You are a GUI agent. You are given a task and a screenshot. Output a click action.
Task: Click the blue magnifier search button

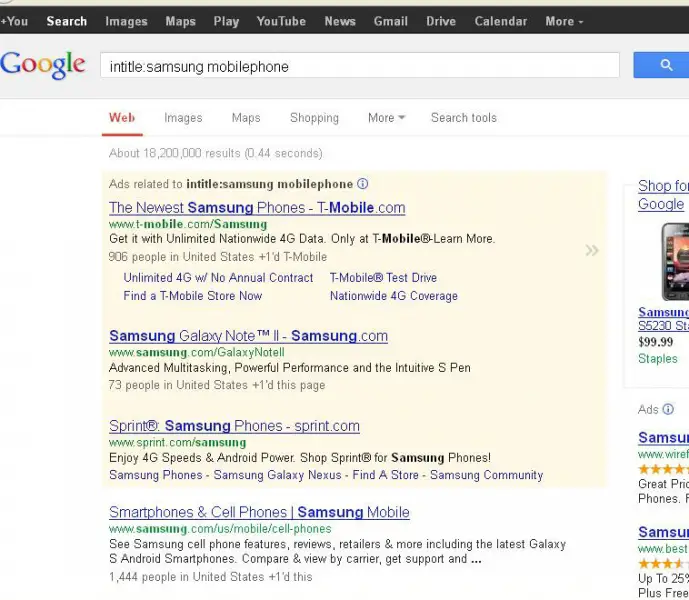click(x=661, y=65)
